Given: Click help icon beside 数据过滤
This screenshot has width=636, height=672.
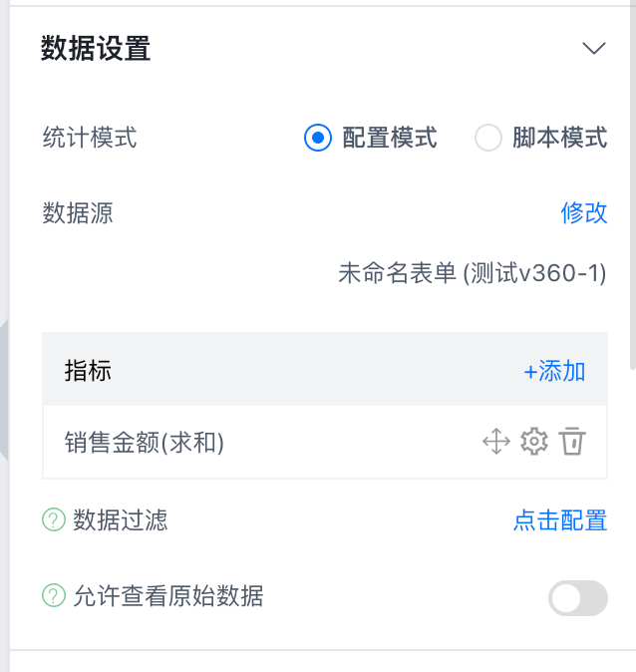Looking at the screenshot, I should [x=54, y=519].
